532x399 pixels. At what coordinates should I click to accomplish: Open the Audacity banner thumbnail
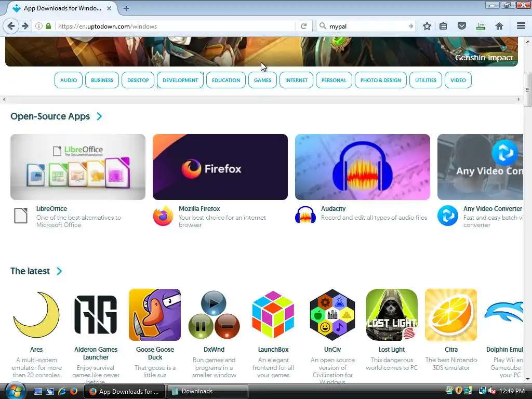click(363, 167)
